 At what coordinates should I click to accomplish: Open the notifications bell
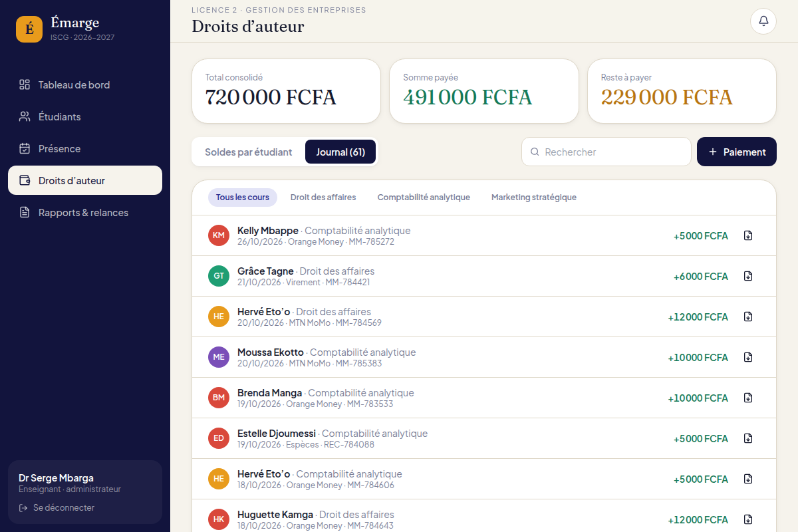[x=763, y=21]
